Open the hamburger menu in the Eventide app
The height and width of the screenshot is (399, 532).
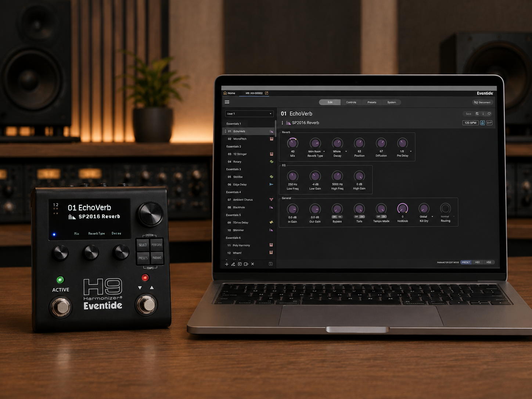coord(227,102)
